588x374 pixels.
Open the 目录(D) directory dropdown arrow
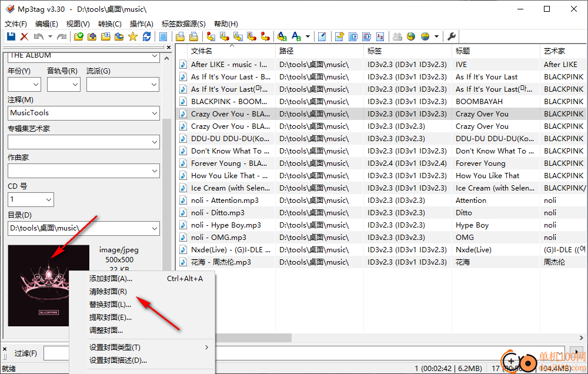(155, 228)
